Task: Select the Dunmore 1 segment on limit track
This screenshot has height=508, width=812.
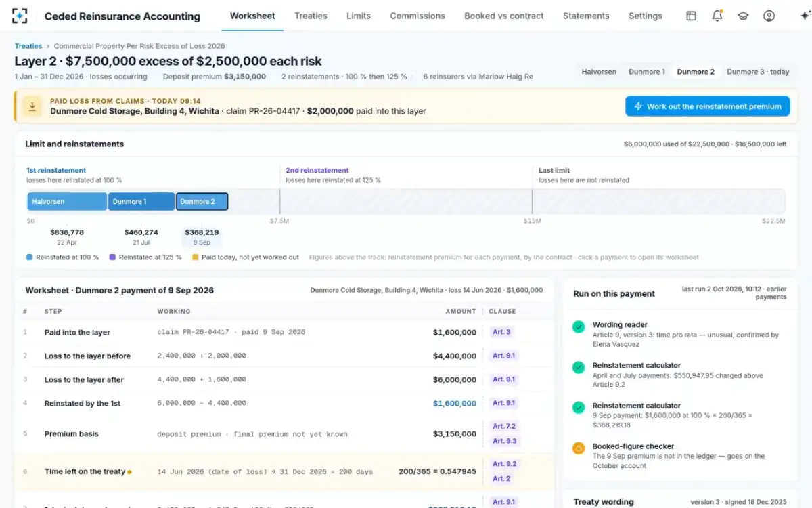Action: click(x=141, y=201)
